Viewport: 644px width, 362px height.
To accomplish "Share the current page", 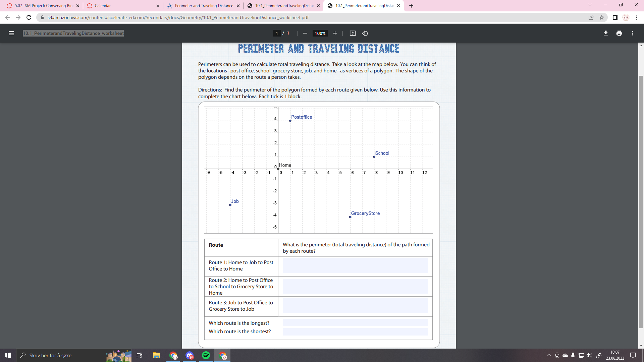I will pyautogui.click(x=591, y=17).
